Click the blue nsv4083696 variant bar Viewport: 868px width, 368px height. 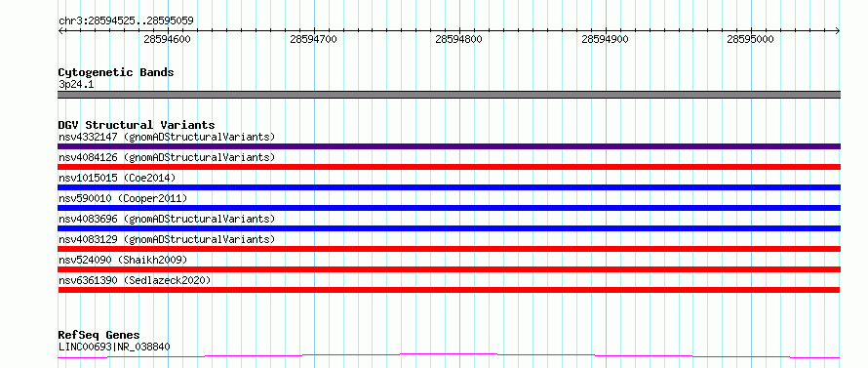(449, 228)
